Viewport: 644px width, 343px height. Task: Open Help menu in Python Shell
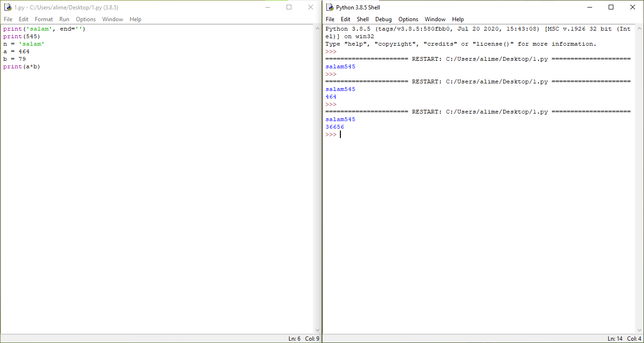tap(458, 19)
